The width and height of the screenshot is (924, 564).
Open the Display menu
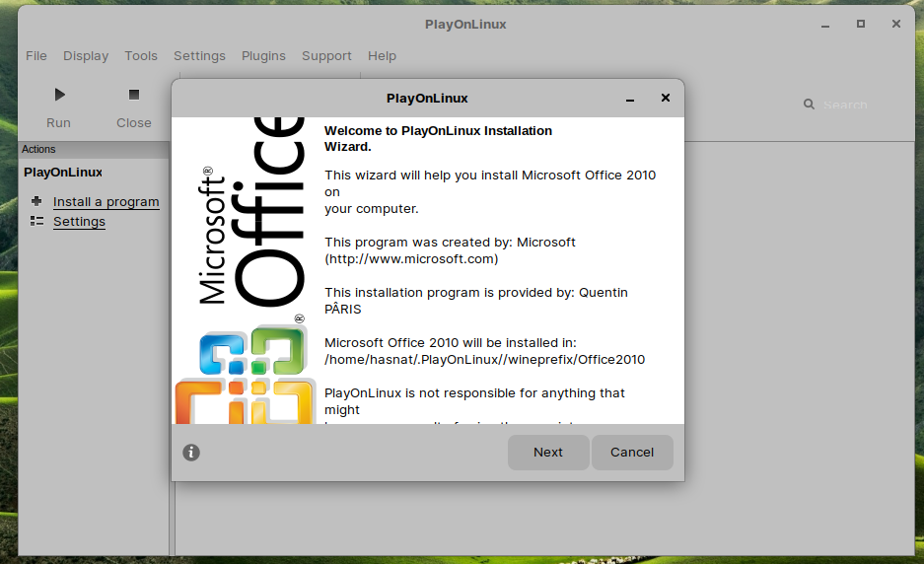click(86, 56)
